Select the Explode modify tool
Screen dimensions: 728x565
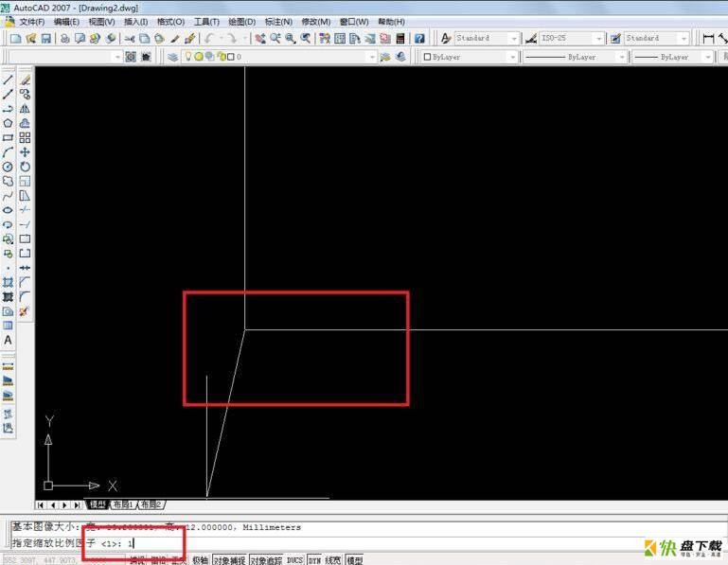(25, 311)
